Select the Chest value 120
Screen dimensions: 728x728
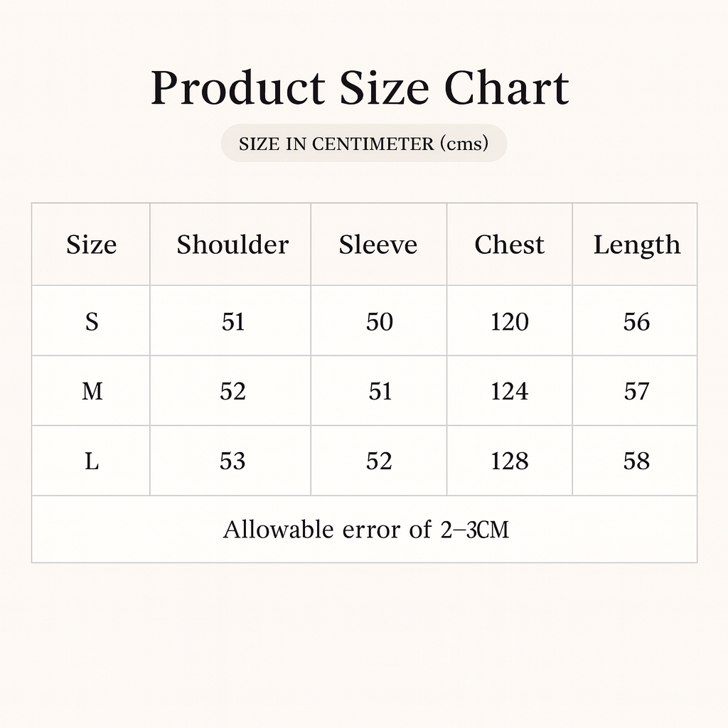tap(510, 322)
